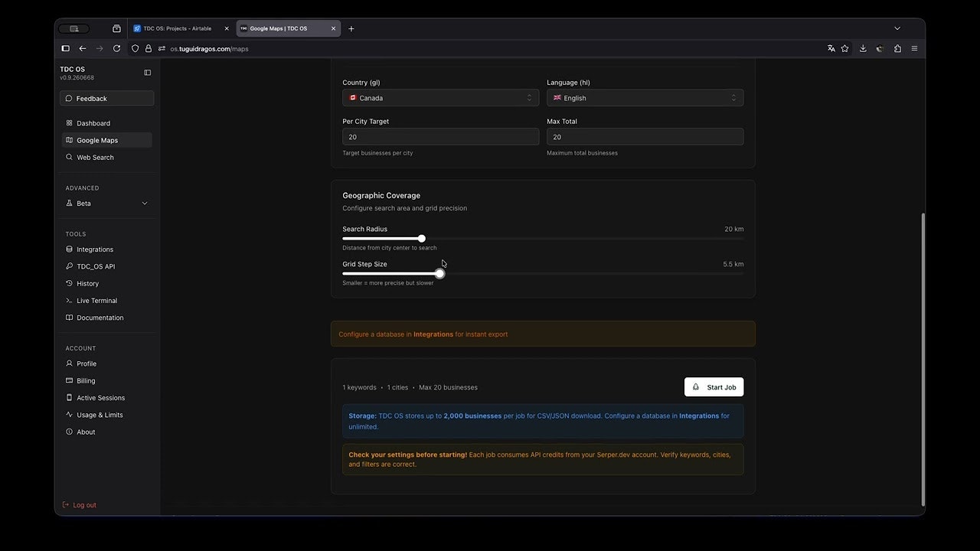Collapse the sidebar with the panel icon
980x551 pixels.
click(148, 73)
